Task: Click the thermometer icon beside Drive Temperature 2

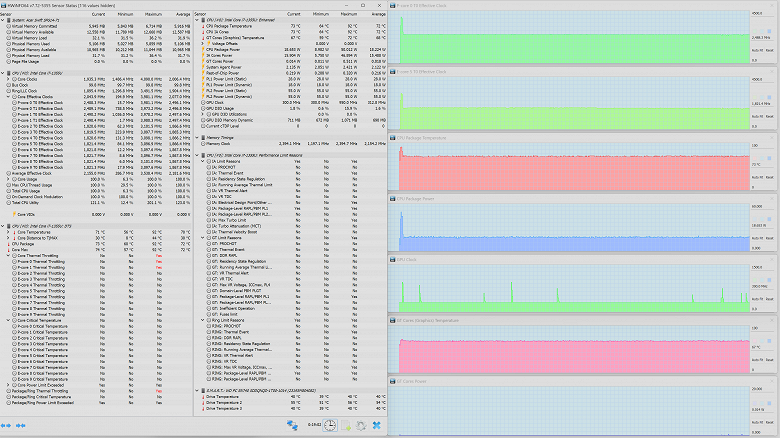Action: (x=203, y=403)
